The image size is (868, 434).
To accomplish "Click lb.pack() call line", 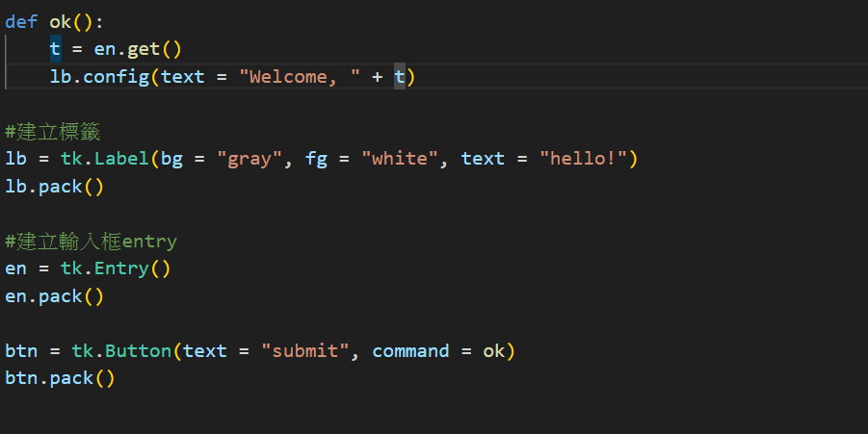I will pos(54,187).
